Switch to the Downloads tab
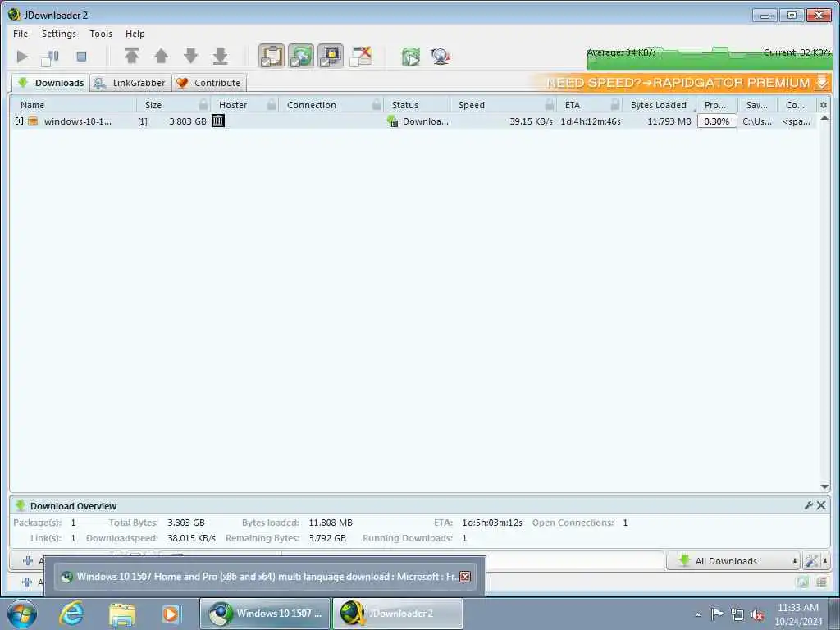This screenshot has height=630, width=840. [51, 83]
